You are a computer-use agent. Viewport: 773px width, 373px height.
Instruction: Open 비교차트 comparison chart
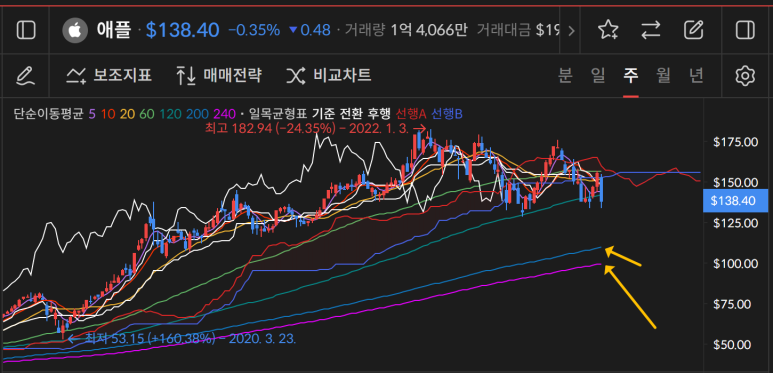coord(328,75)
